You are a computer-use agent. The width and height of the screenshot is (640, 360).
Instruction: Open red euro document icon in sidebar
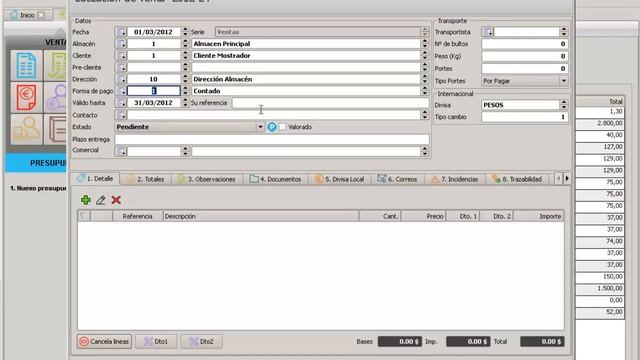click(27, 97)
